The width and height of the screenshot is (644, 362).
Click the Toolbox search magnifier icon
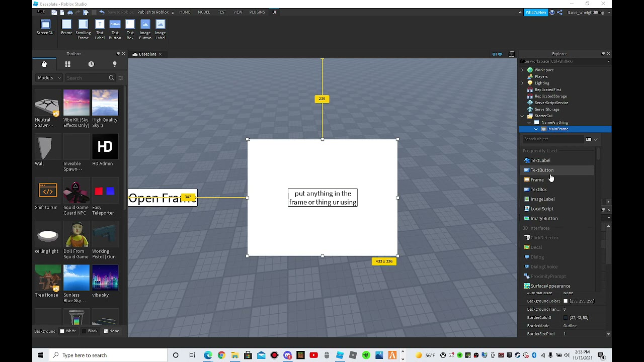112,78
